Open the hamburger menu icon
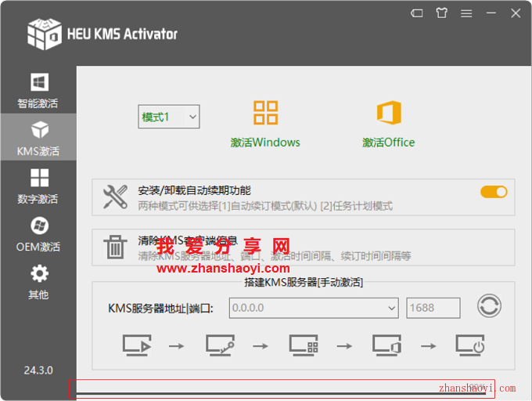 pos(466,13)
